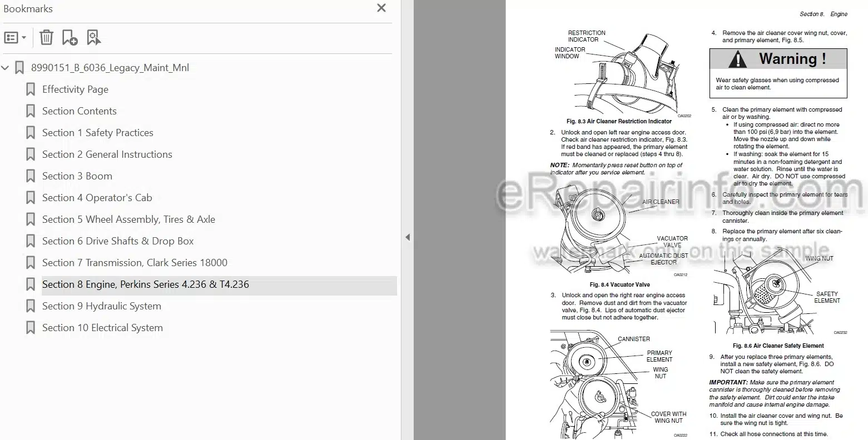Click bookmark icon beside Effectivity Page
Image resolution: width=868 pixels, height=440 pixels.
(x=31, y=89)
